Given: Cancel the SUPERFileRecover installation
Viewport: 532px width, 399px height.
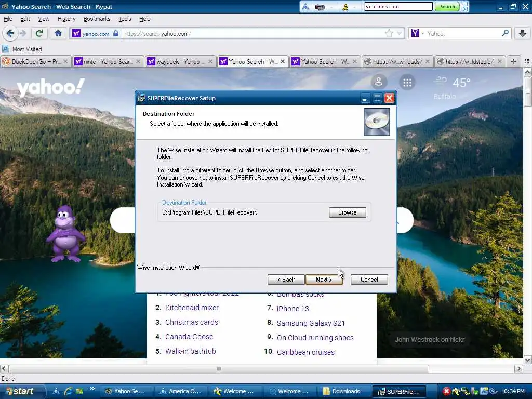Looking at the screenshot, I should coord(369,279).
